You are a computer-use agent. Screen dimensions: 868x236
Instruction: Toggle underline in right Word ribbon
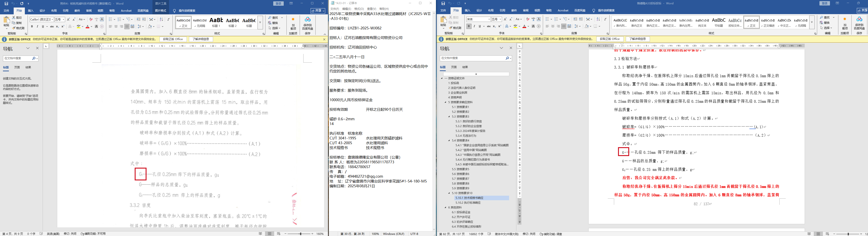479,26
